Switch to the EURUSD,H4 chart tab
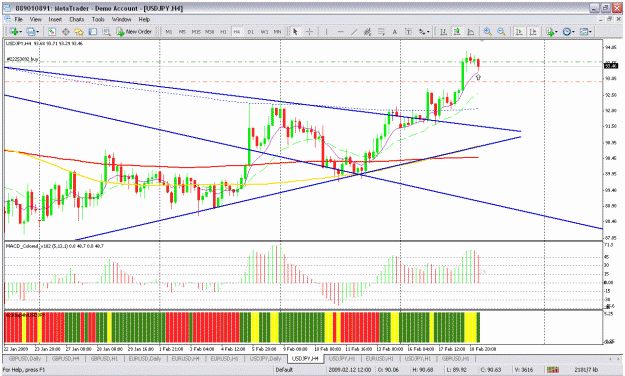Viewport: 625px width, 376px height. (185, 358)
